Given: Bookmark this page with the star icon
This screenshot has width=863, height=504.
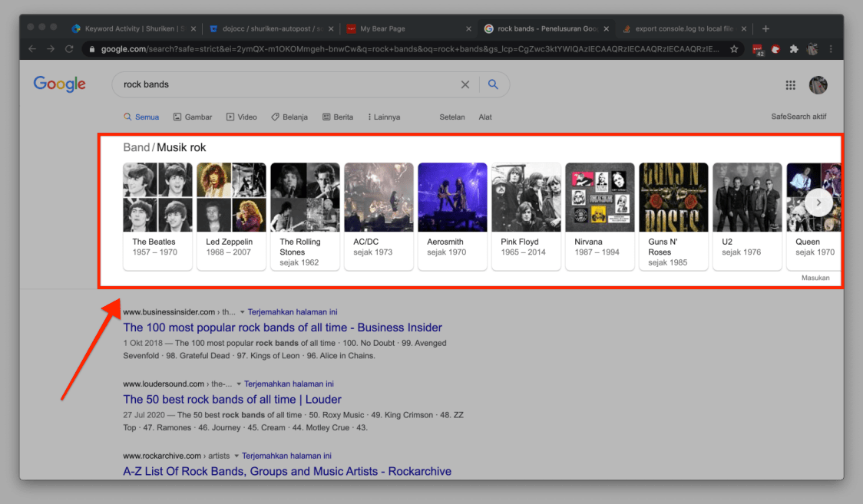Looking at the screenshot, I should pos(734,49).
